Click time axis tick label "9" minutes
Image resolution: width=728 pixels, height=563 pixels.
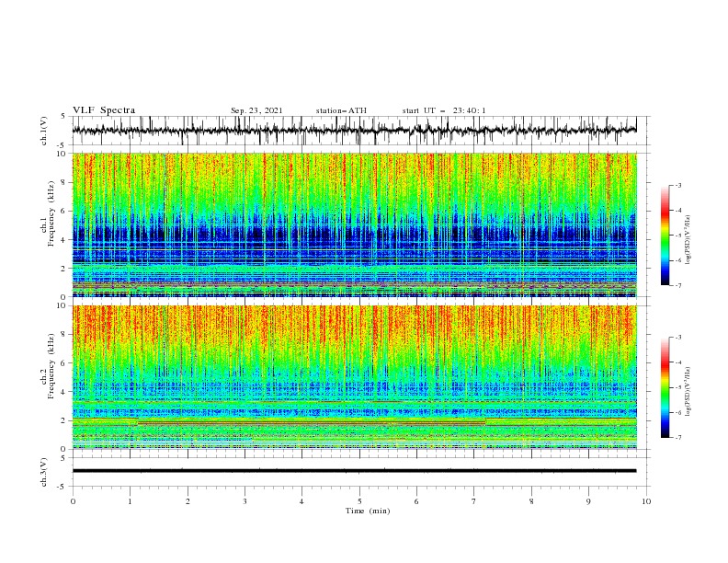click(588, 501)
